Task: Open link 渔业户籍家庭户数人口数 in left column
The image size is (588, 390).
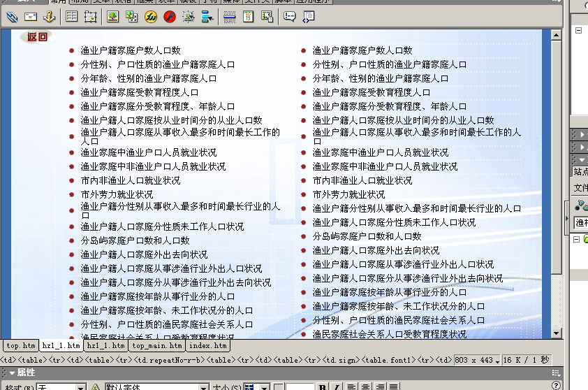Action: tap(130, 50)
